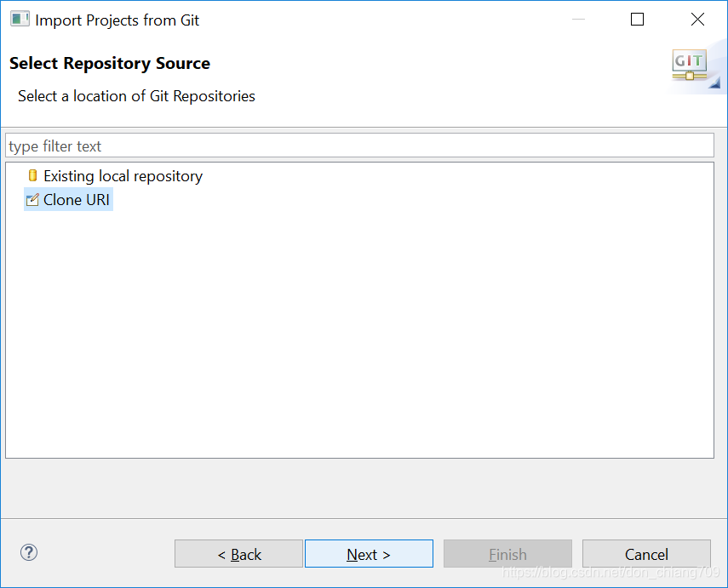Click the Git wizard icon in the title bar
Image resolution: width=728 pixels, height=588 pixels.
point(18,18)
